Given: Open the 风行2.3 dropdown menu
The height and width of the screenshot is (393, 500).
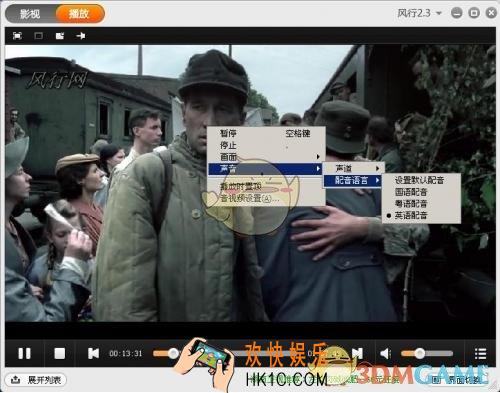Looking at the screenshot, I should click(419, 13).
